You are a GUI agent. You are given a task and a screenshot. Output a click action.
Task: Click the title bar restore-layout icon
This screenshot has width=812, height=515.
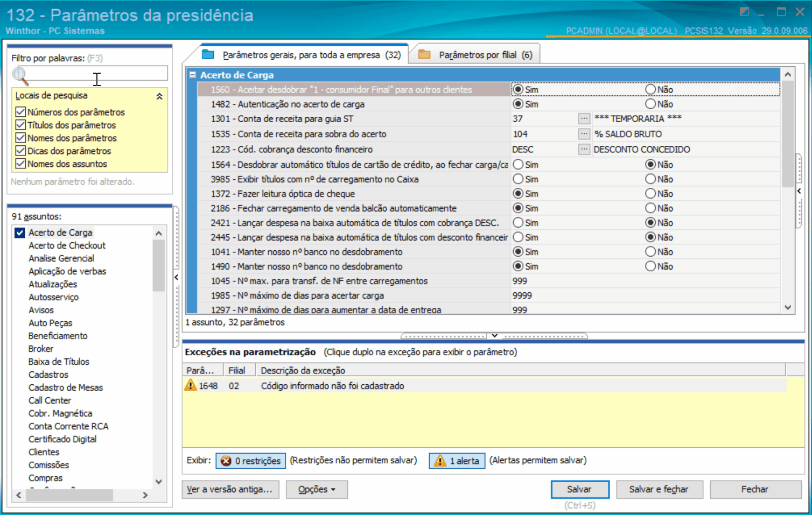click(744, 12)
